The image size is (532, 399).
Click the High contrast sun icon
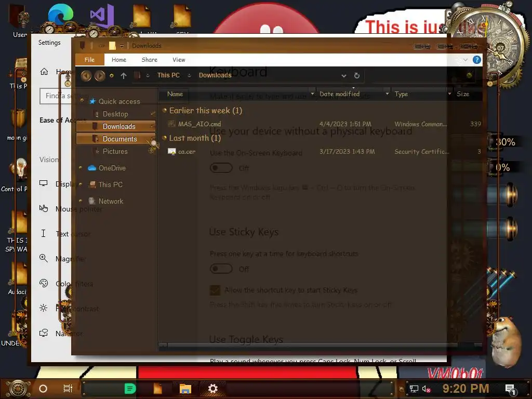tap(44, 308)
